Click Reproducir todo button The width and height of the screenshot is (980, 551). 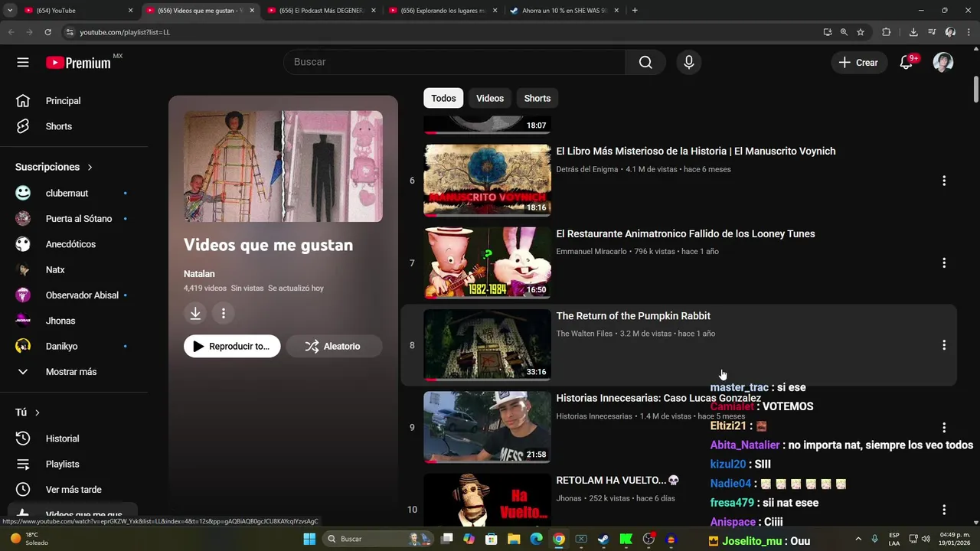tap(232, 346)
